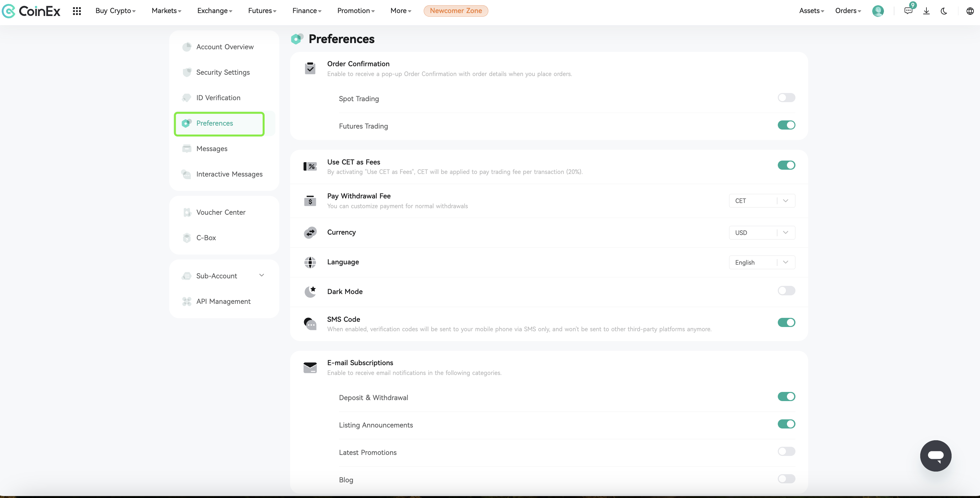Click the CoinEx logo

(x=31, y=11)
